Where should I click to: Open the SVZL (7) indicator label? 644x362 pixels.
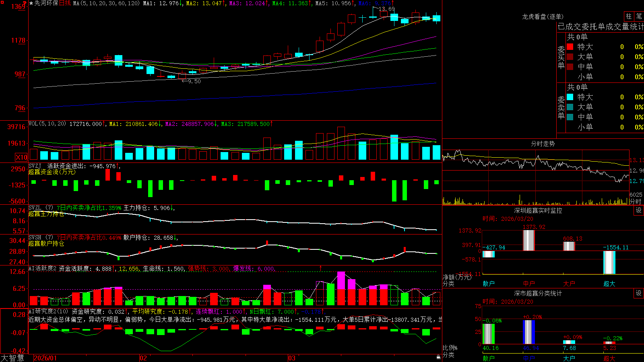tap(41, 208)
